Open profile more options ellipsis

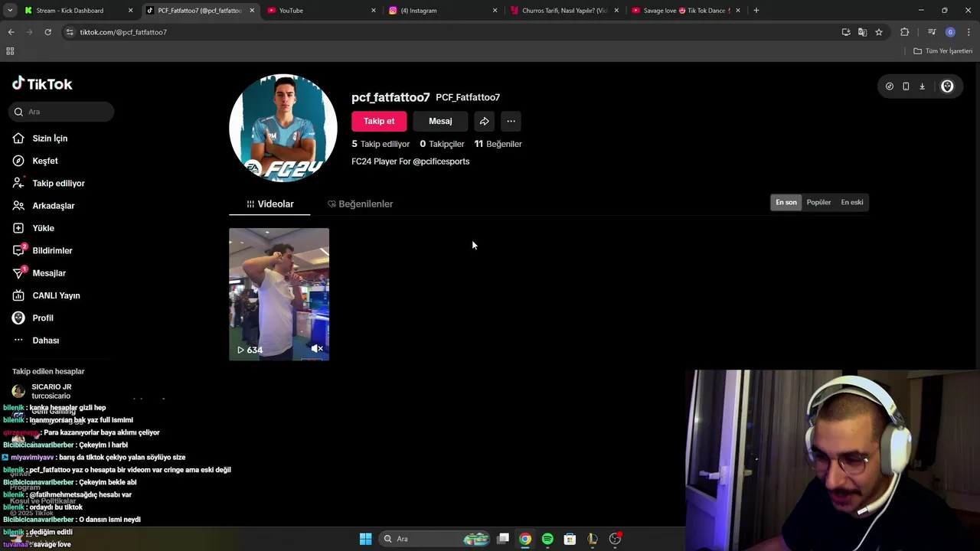pyautogui.click(x=511, y=121)
